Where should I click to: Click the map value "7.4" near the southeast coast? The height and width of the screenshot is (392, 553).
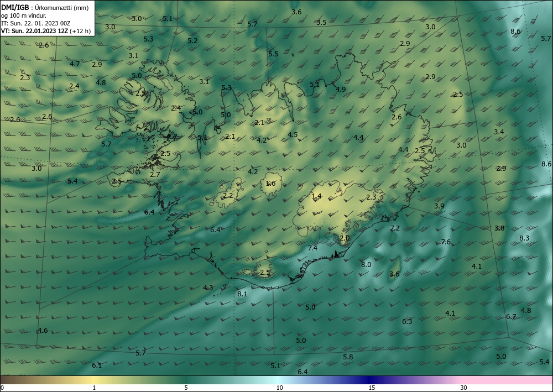click(312, 248)
